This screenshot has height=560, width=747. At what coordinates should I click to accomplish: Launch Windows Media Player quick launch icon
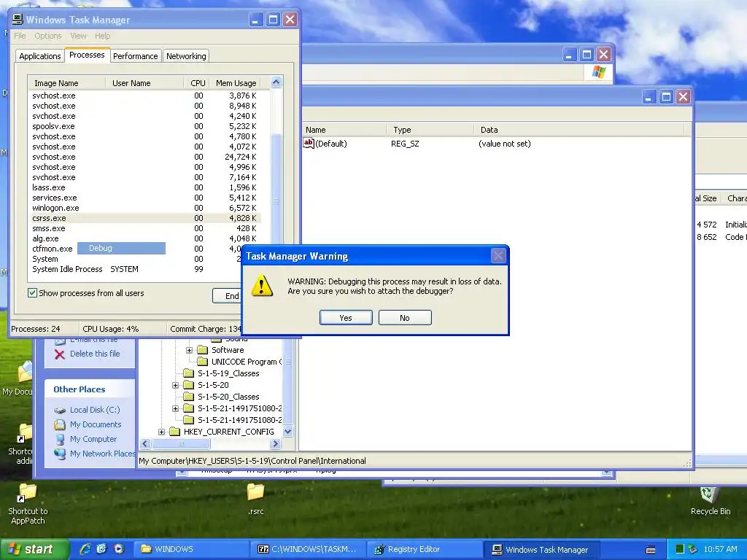point(119,549)
